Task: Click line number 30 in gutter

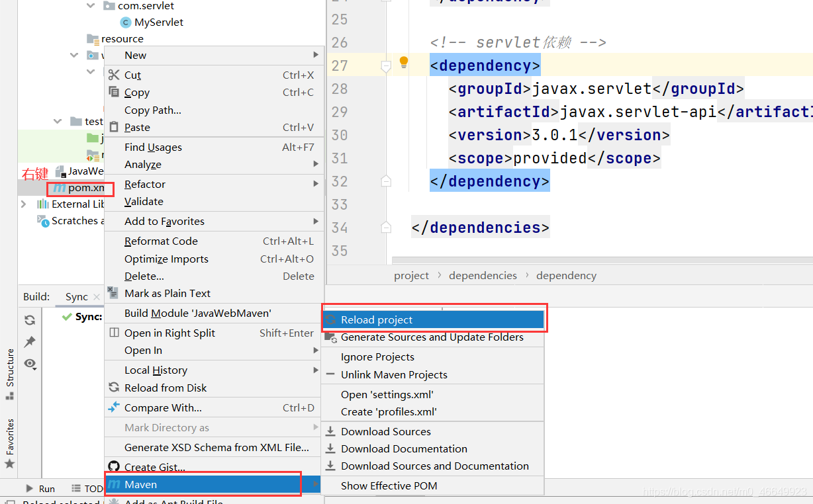Action: pyautogui.click(x=340, y=135)
